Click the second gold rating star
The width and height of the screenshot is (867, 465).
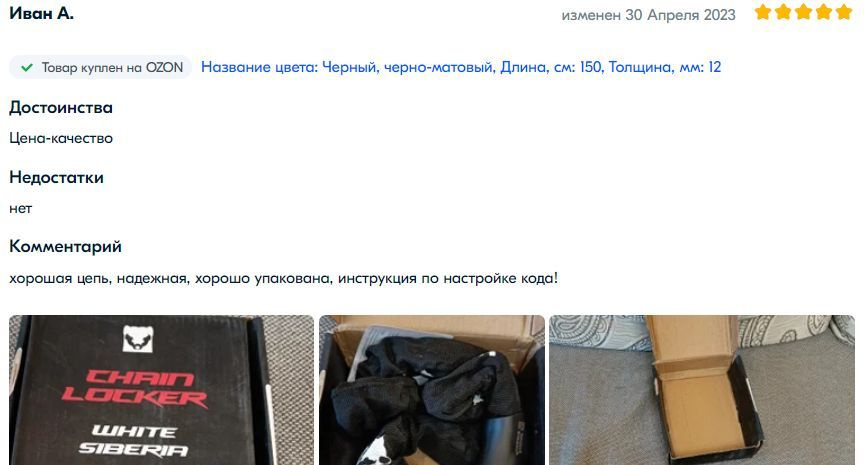pyautogui.click(x=783, y=12)
